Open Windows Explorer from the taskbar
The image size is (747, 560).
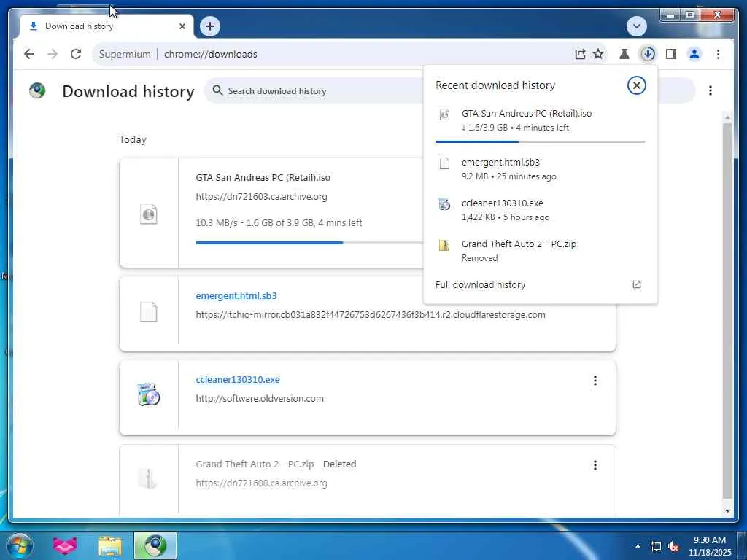click(110, 546)
